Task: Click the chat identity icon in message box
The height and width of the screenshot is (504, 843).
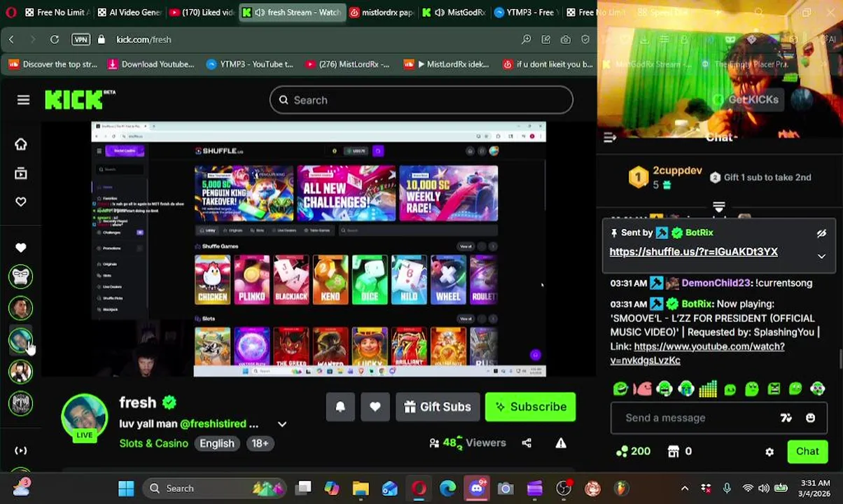Action: 786,418
